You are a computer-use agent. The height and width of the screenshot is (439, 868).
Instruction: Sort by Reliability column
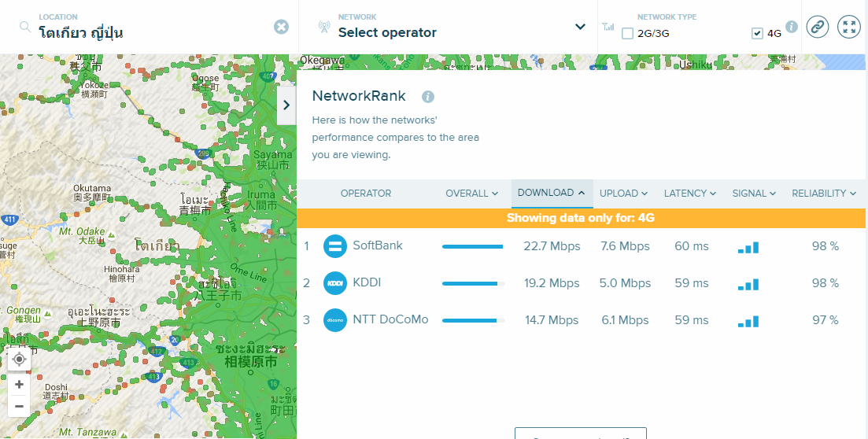(x=824, y=194)
